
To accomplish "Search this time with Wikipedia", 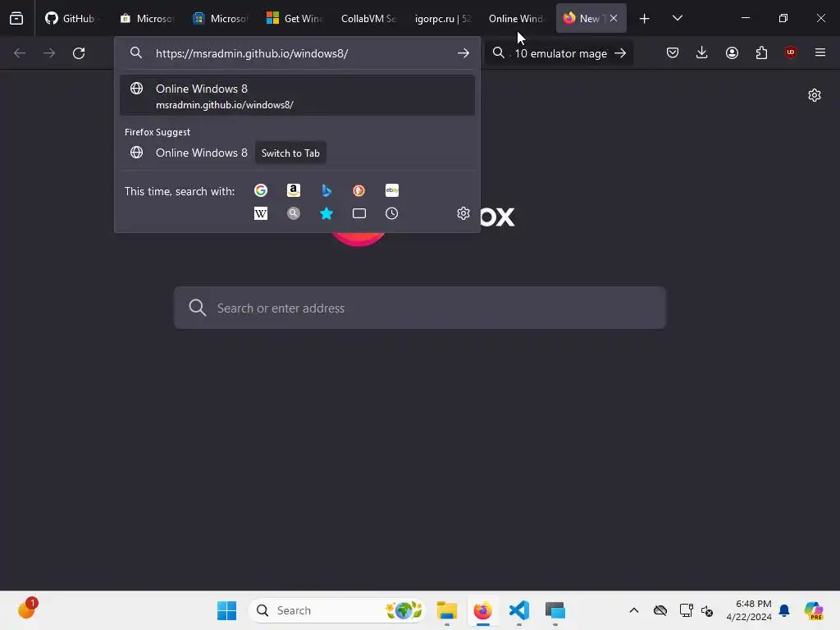I will pos(261,213).
